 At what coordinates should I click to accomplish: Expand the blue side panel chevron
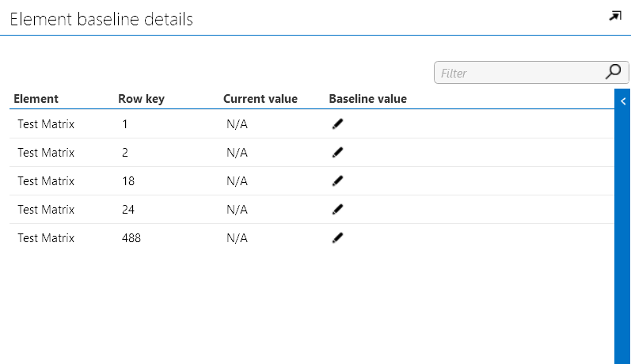623,101
